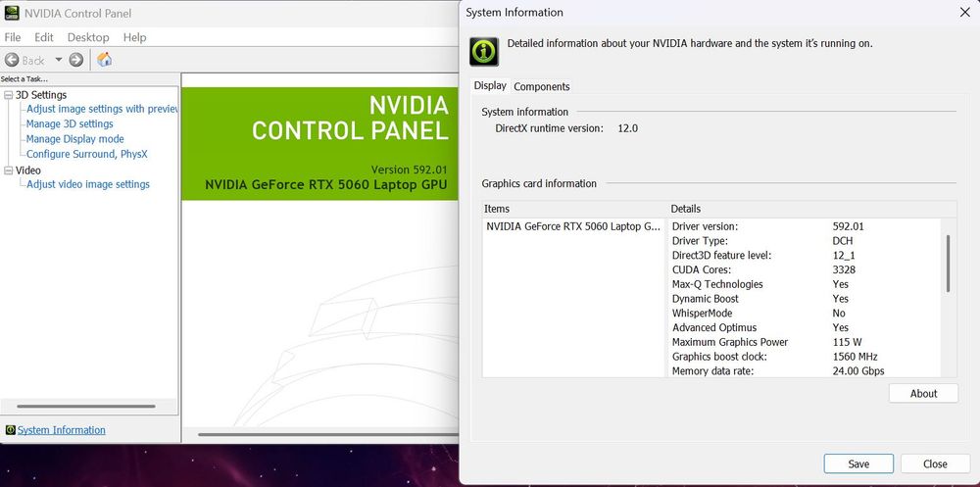The height and width of the screenshot is (487, 980).
Task: Select the Display tab
Action: coord(490,85)
